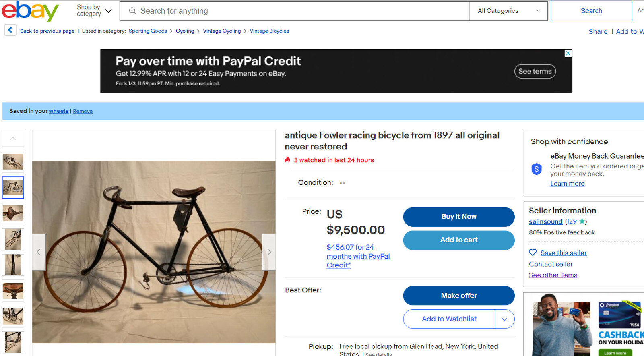Screen dimensions: 644x356
Task: Select the second bicycle thumbnail
Action: pyautogui.click(x=13, y=187)
